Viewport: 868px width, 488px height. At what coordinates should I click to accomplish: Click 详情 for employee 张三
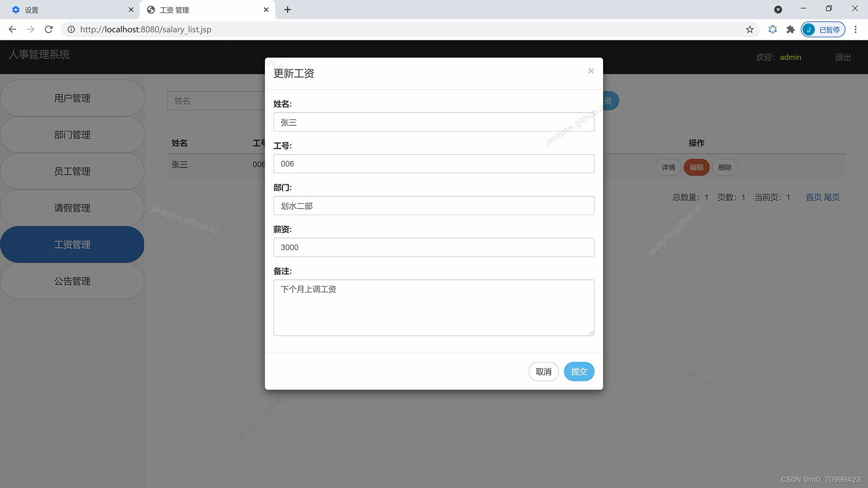(x=668, y=167)
